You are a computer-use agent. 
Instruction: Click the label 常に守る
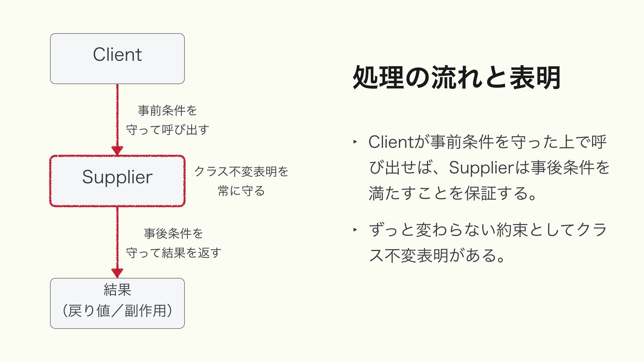pyautogui.click(x=241, y=191)
